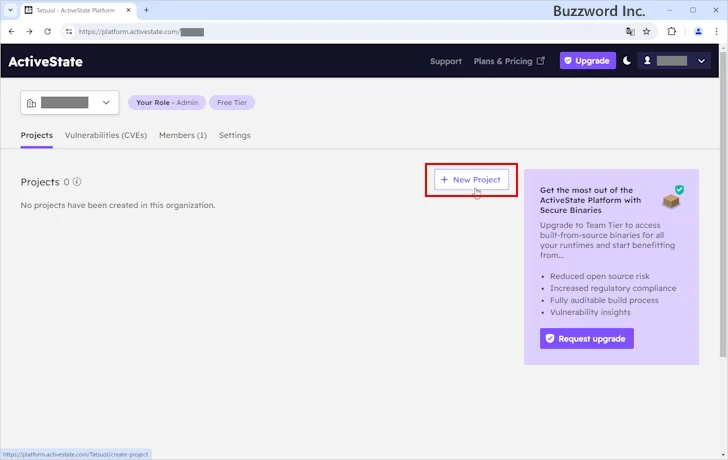728x460 pixels.
Task: Click 'Fully auditable build process' bullet
Action: (x=604, y=300)
